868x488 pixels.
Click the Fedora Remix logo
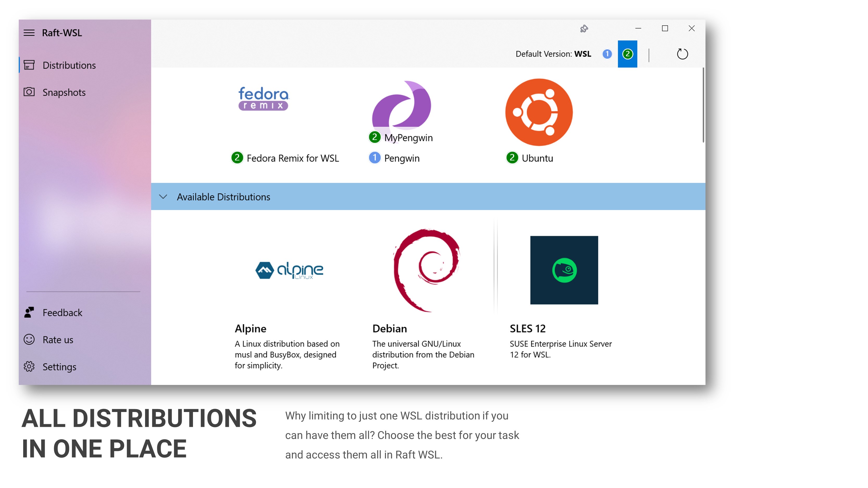pos(263,98)
